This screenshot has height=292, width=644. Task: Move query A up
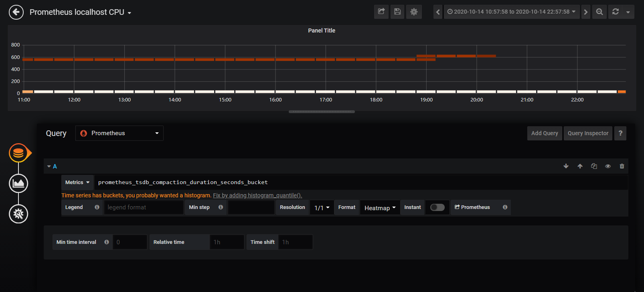coord(580,166)
